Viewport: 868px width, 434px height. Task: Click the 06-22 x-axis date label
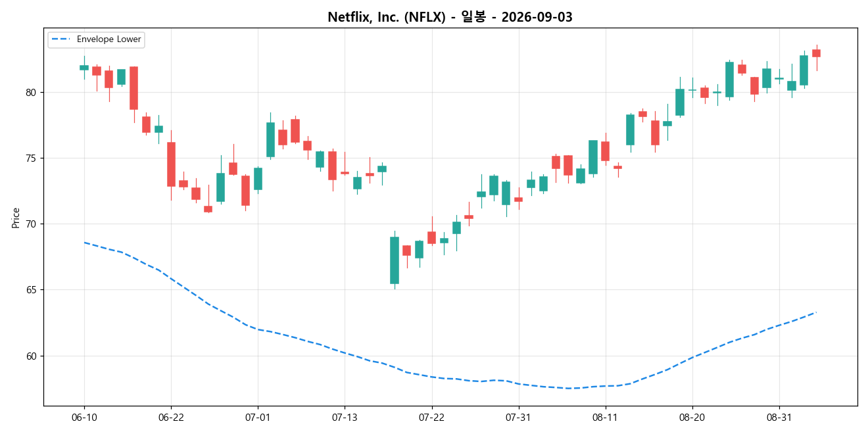pyautogui.click(x=171, y=417)
